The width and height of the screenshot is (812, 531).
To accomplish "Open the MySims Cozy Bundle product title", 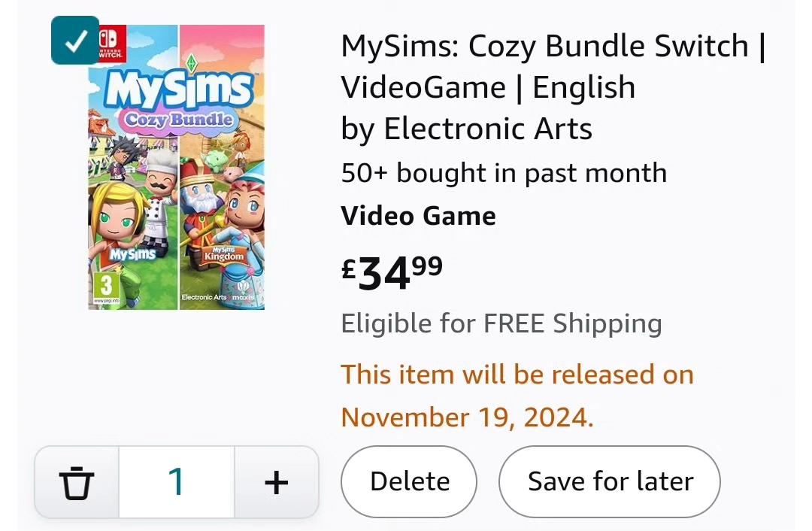I will (553, 66).
